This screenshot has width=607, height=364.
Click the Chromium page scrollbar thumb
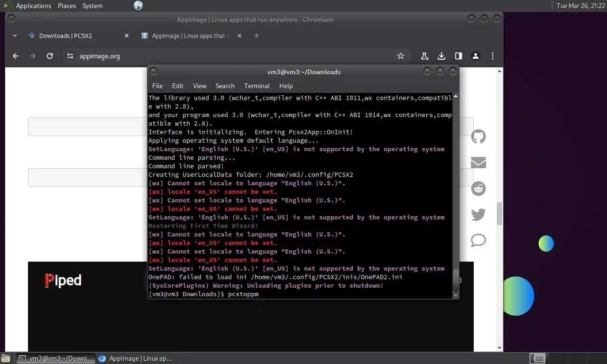coord(499,214)
